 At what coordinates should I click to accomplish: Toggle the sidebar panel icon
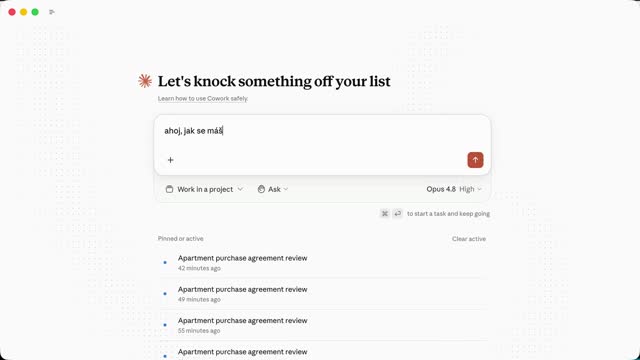coord(52,12)
